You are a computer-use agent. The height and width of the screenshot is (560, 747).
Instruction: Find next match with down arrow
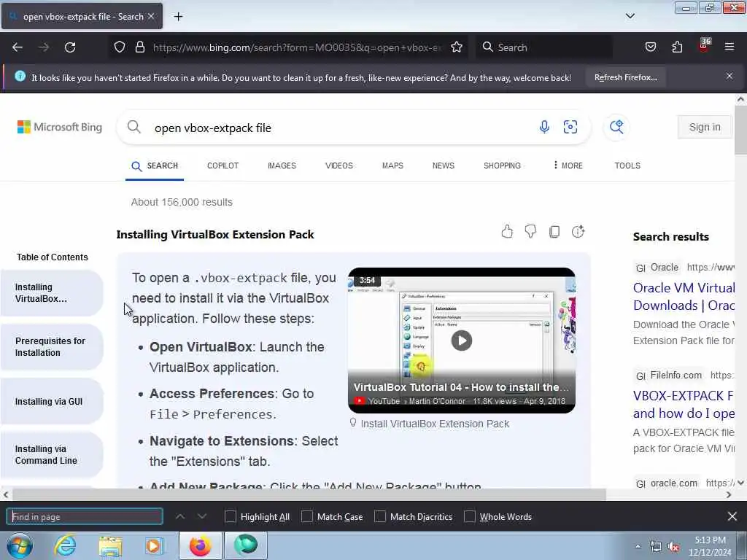[x=202, y=516]
